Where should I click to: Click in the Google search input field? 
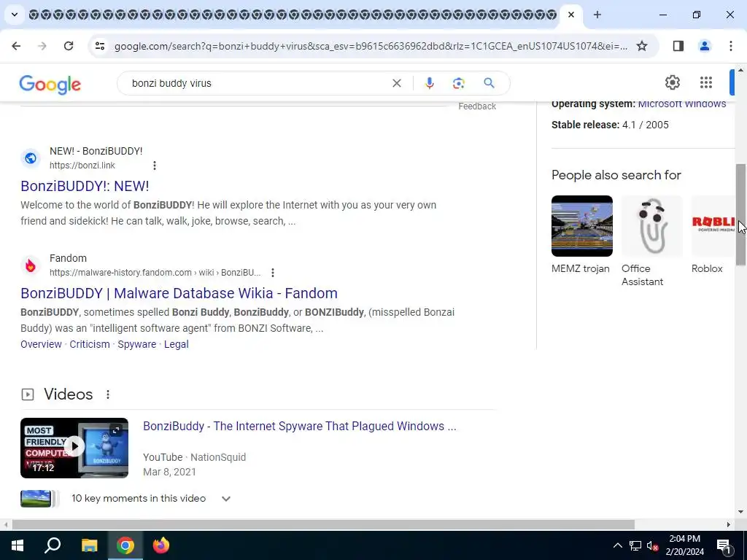click(258, 83)
